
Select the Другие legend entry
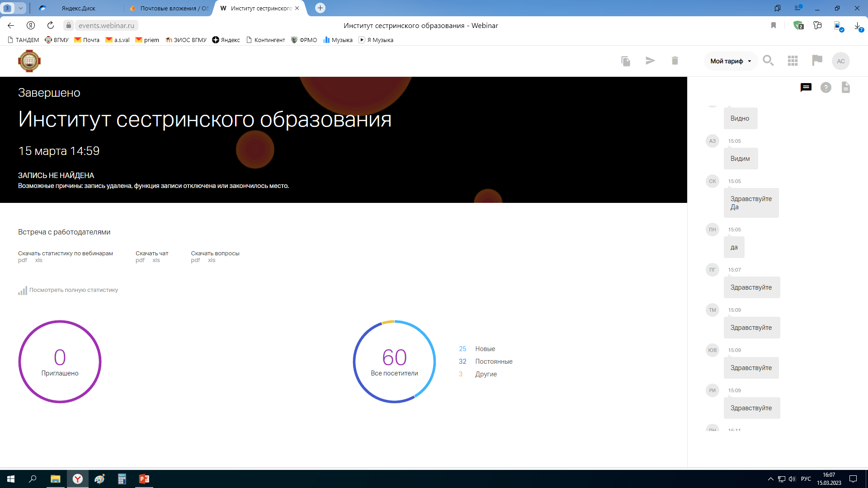478,374
